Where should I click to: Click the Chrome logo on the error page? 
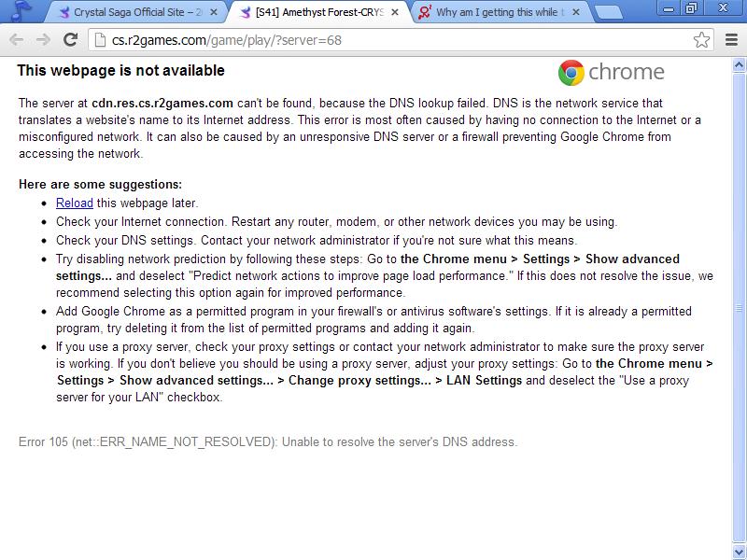click(571, 73)
